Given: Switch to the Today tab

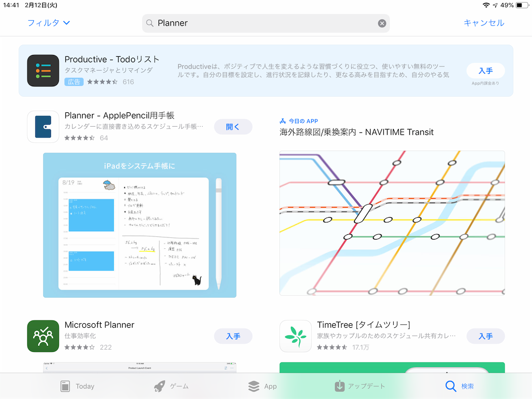Looking at the screenshot, I should coord(77,386).
